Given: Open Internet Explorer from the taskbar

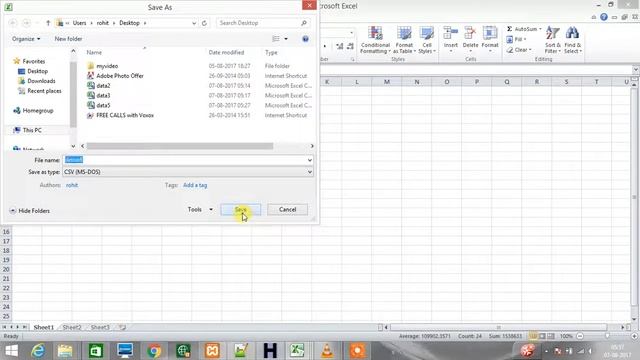Looking at the screenshot, I should tap(38, 351).
